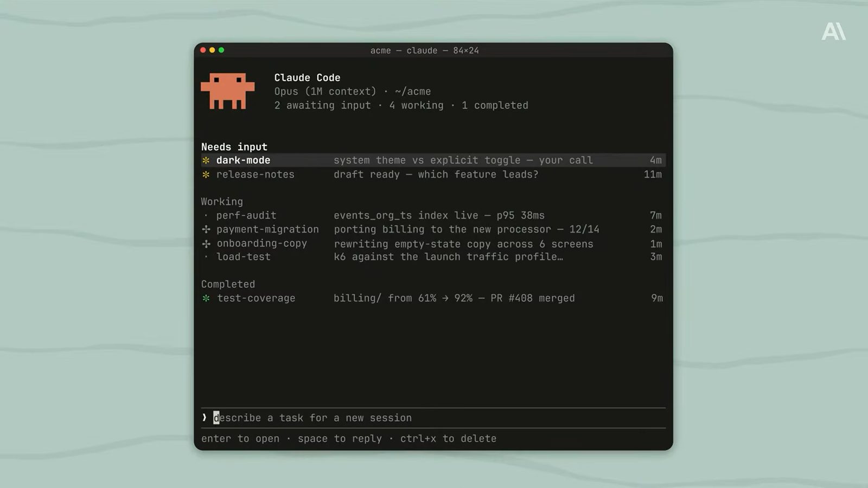868x488 pixels.
Task: Click 'system theme vs explicit toggle — your call'
Action: (463, 160)
